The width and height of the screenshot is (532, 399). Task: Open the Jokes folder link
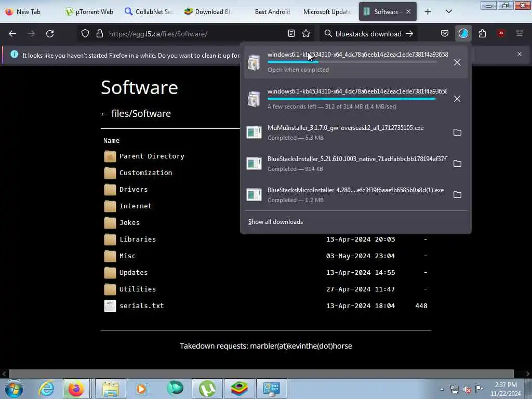129,223
